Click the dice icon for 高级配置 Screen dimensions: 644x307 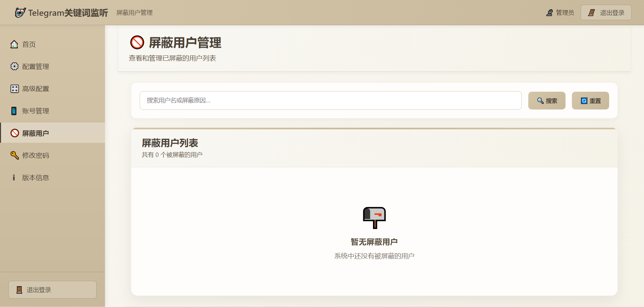pos(14,89)
